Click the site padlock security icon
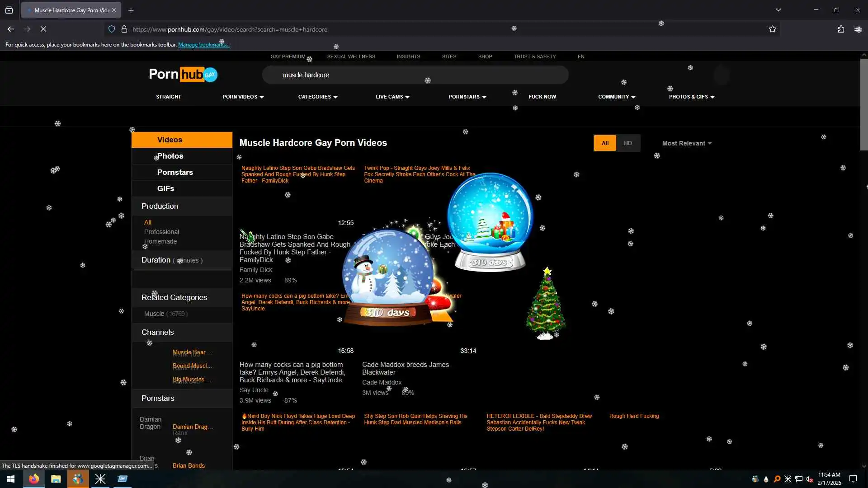This screenshot has height=488, width=868. click(x=124, y=29)
